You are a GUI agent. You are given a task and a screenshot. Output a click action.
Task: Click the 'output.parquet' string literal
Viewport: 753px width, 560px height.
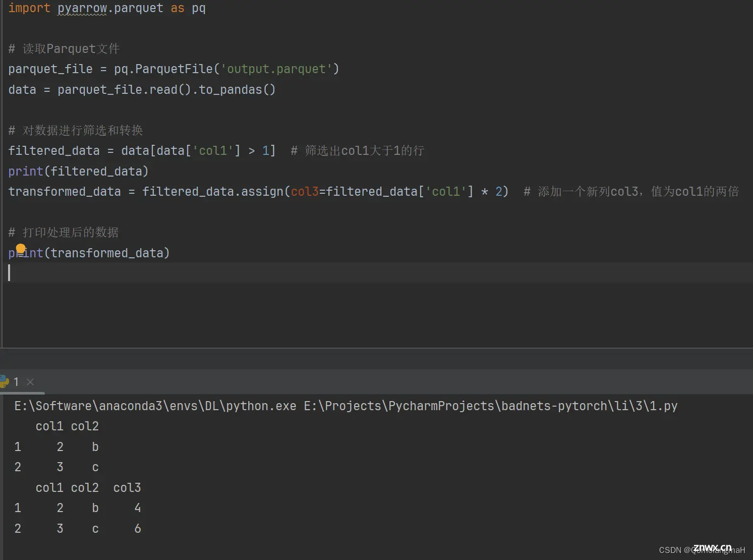(276, 69)
